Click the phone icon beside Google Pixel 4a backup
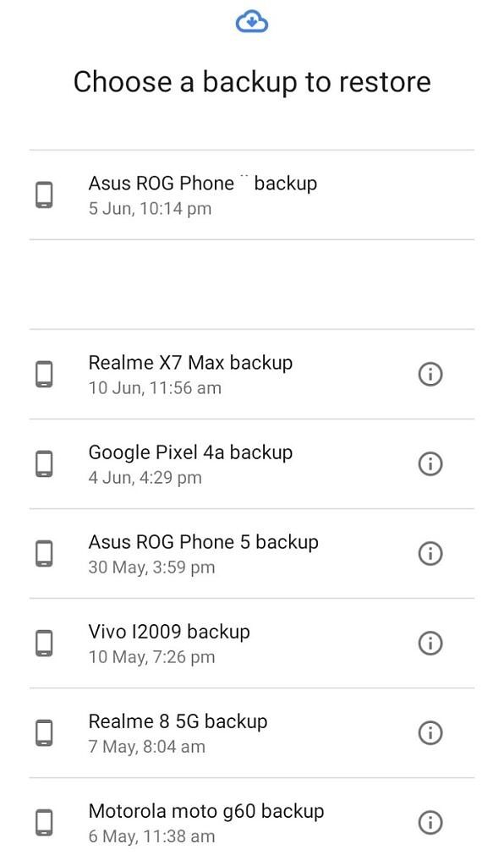 click(43, 463)
